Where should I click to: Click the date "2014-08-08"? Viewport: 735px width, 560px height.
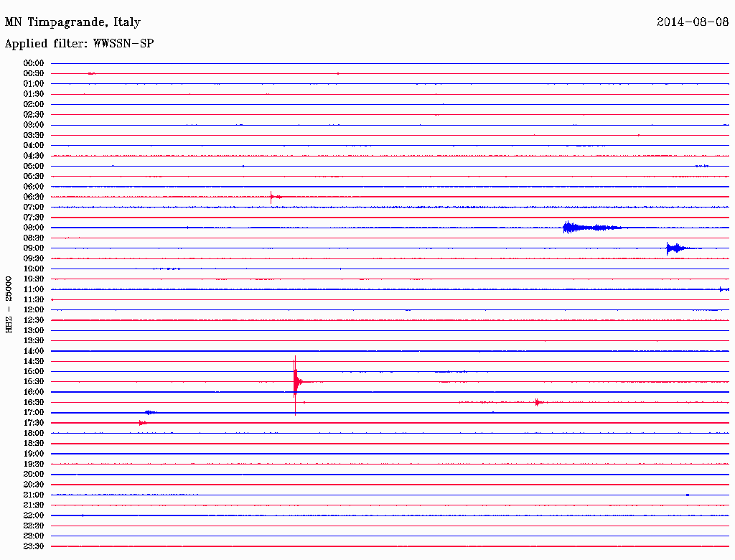point(693,22)
